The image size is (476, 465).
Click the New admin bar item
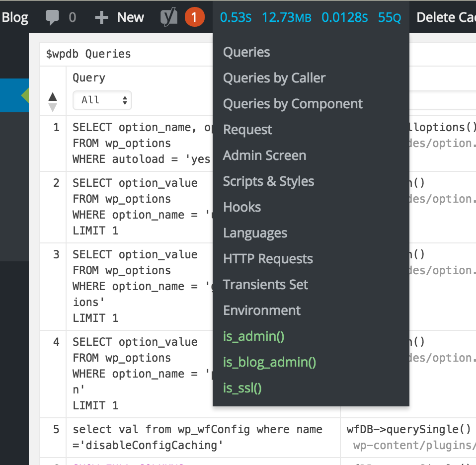coord(131,17)
